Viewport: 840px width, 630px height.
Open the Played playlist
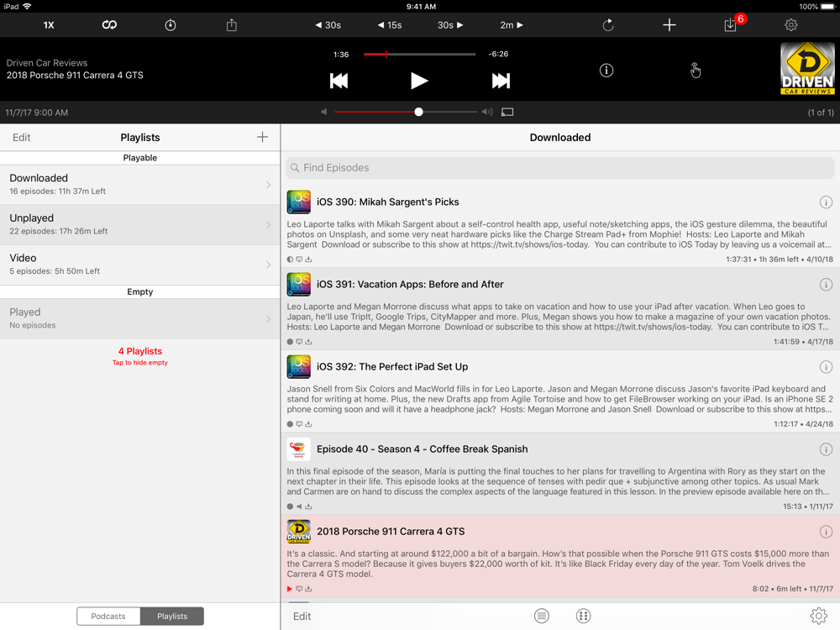point(139,318)
